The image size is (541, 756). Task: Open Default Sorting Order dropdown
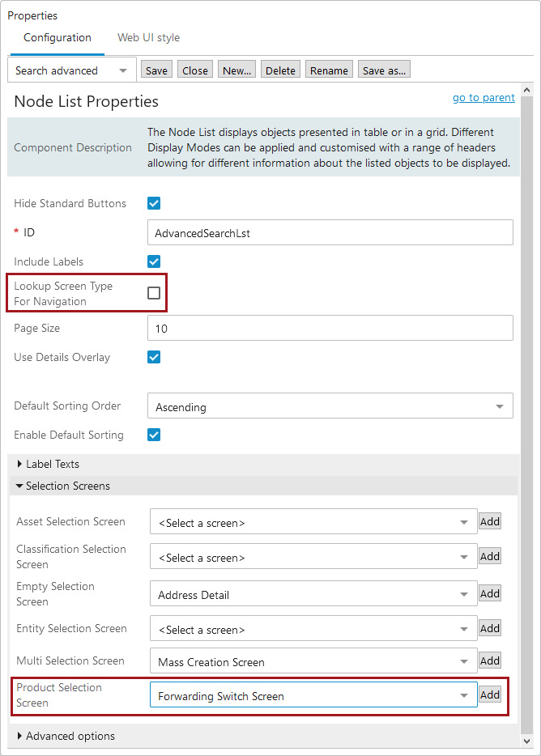(x=330, y=406)
